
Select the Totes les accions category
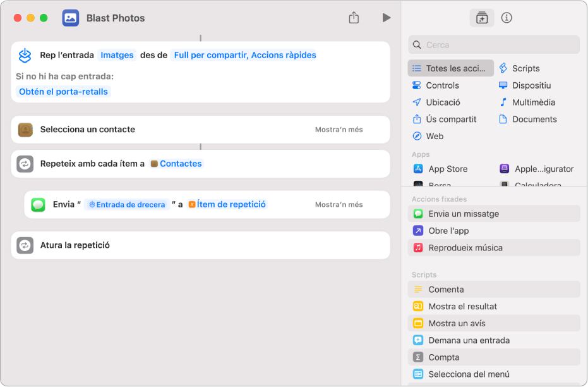click(x=451, y=68)
